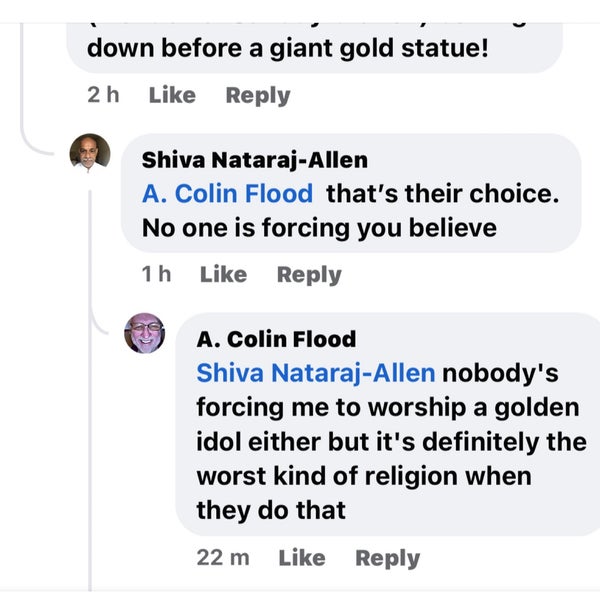Image resolution: width=600 pixels, height=600 pixels.
Task: Like Shiva Nataraj-Allen's comment posted 1h ago
Action: [223, 274]
